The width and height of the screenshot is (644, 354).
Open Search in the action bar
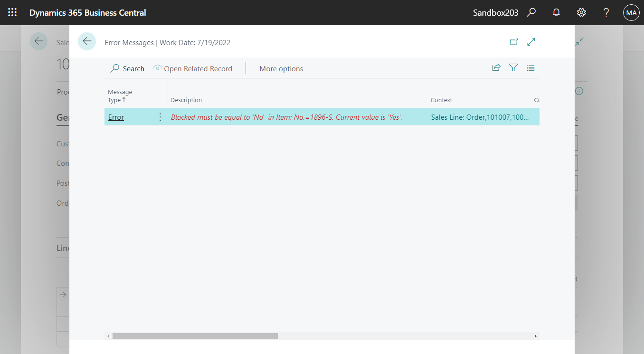pyautogui.click(x=127, y=68)
